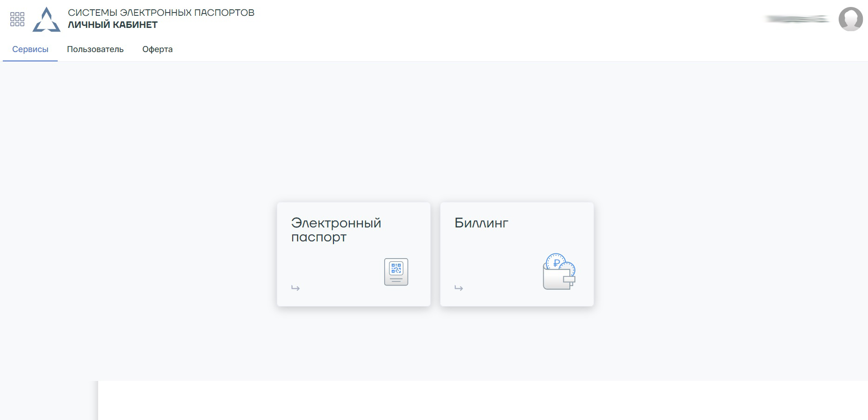The width and height of the screenshot is (868, 420).
Task: Switch to the Сервисы tab
Action: pos(30,49)
